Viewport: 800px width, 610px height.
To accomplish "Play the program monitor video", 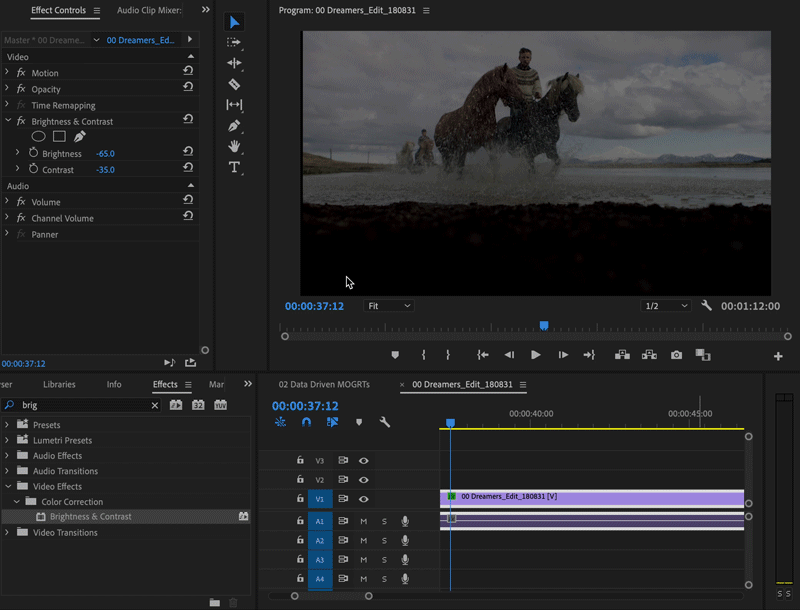I will tap(536, 355).
